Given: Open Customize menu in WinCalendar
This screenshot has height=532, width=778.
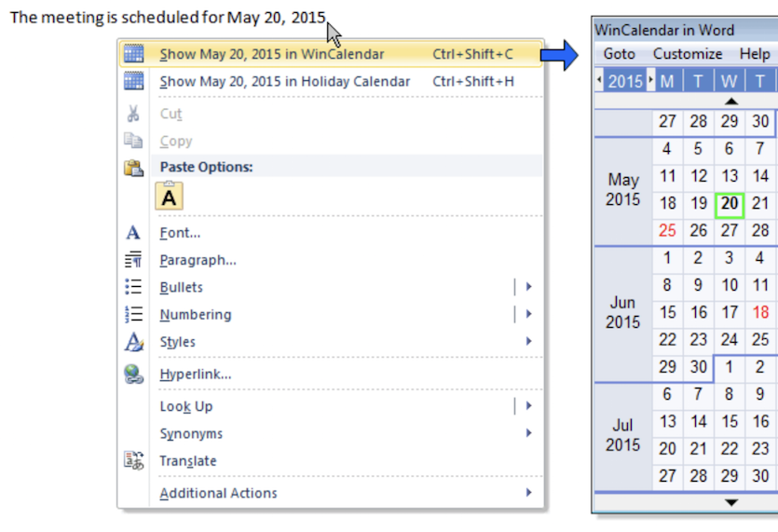Looking at the screenshot, I should (x=688, y=54).
